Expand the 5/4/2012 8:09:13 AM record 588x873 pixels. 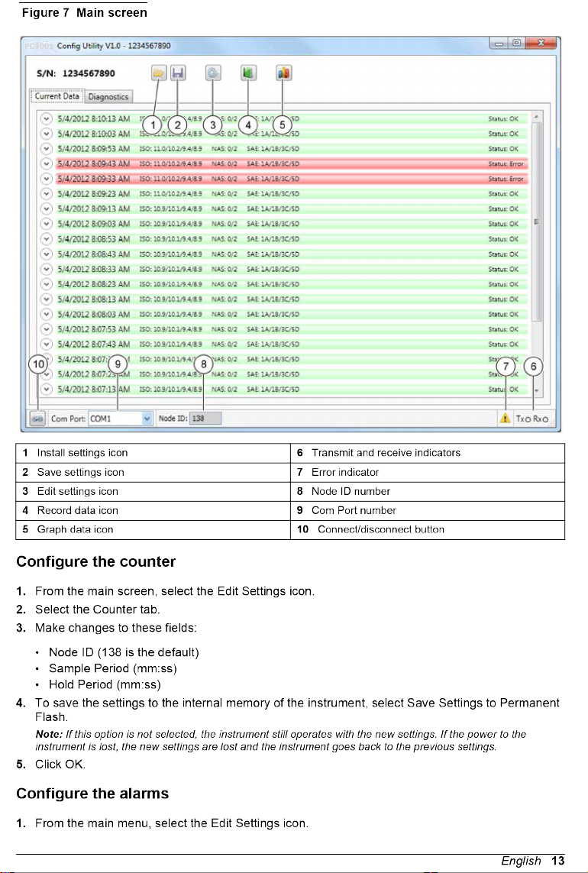pyautogui.click(x=47, y=209)
